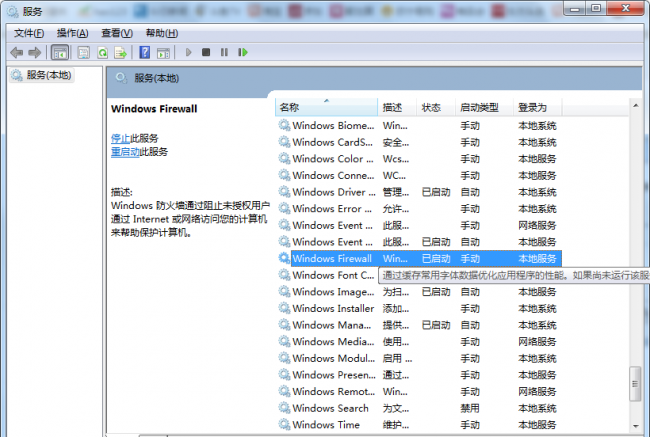Select the Windows Mana... service name
Image resolution: width=650 pixels, height=437 pixels.
point(332,325)
